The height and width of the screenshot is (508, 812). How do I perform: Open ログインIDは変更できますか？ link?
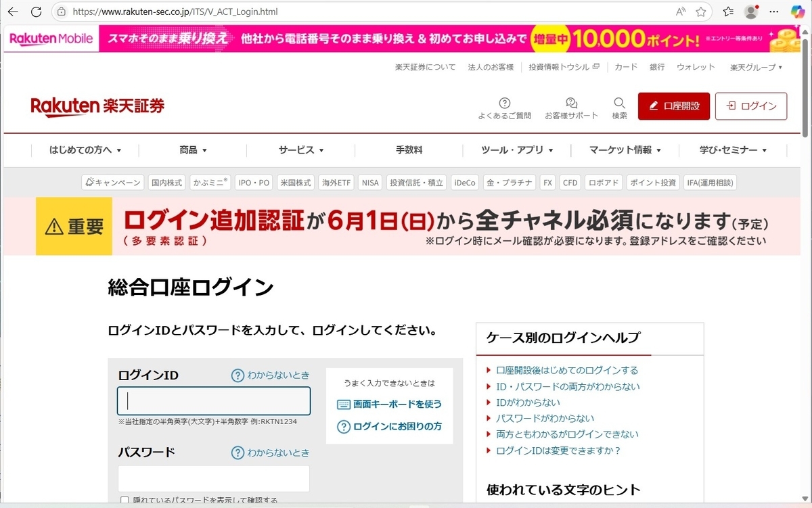(558, 451)
